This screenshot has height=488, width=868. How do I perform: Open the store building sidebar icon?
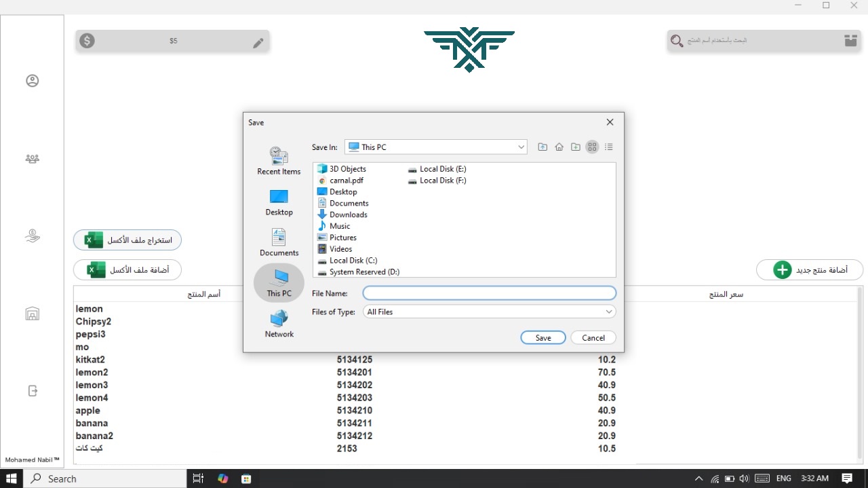coord(32,314)
